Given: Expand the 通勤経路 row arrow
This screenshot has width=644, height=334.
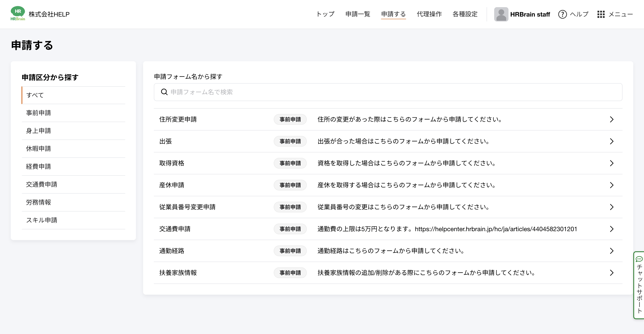Looking at the screenshot, I should click(612, 251).
